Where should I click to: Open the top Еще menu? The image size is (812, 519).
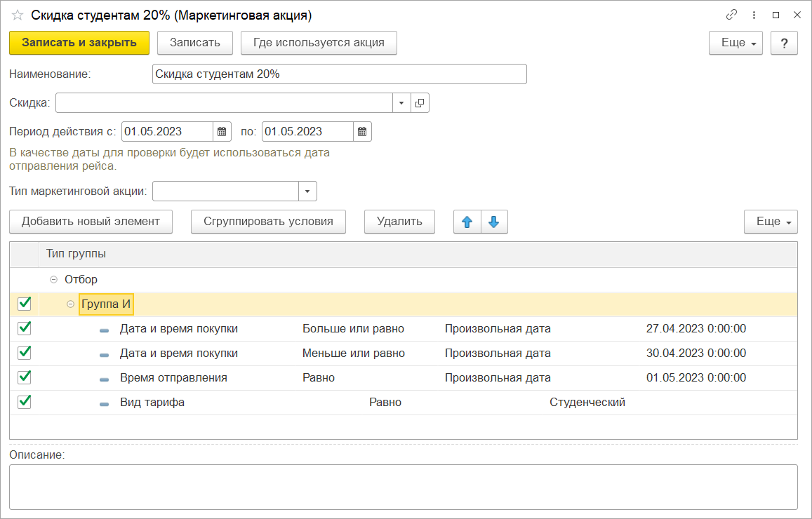click(736, 43)
